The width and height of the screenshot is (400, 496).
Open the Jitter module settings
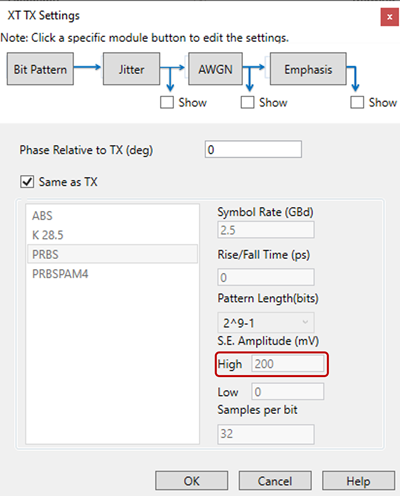[x=131, y=69]
